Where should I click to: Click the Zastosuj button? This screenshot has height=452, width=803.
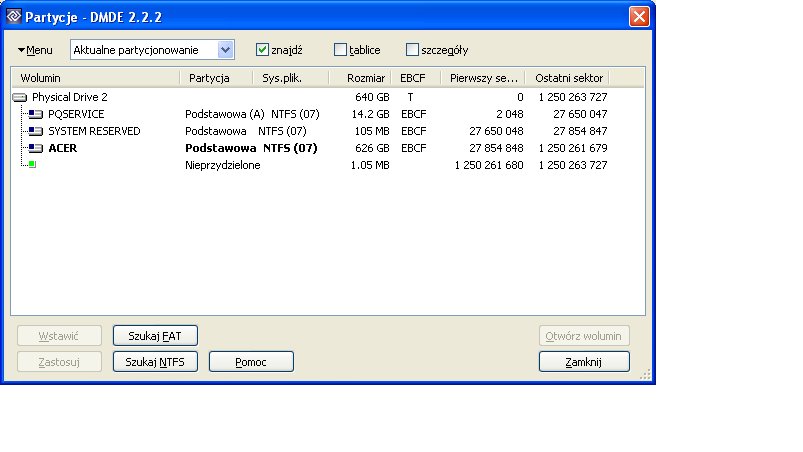(59, 362)
